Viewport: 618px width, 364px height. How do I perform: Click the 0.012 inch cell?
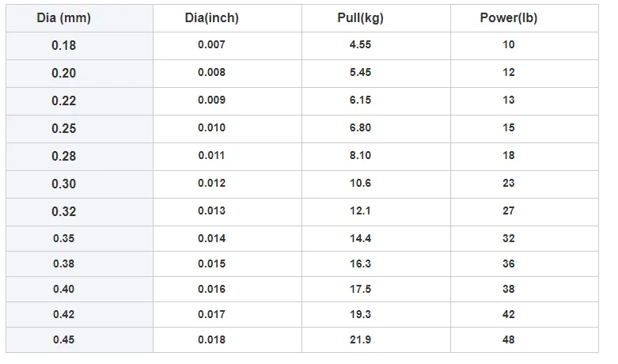coord(212,184)
